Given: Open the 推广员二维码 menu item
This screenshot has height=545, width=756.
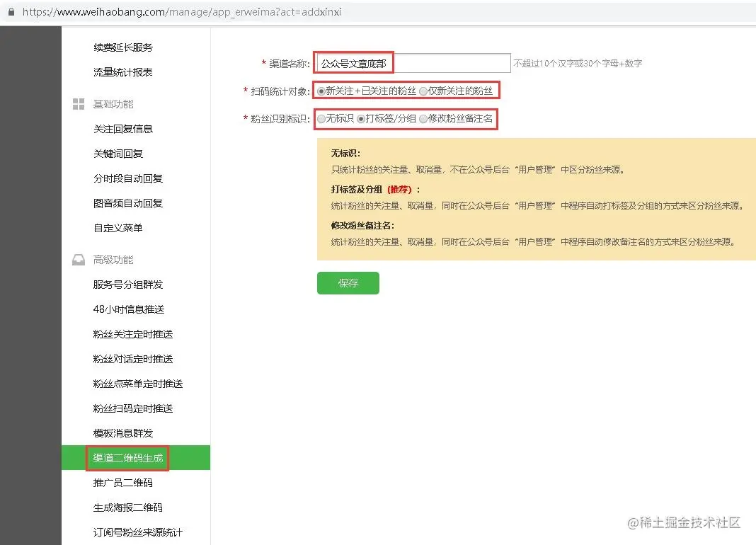Looking at the screenshot, I should click(126, 483).
